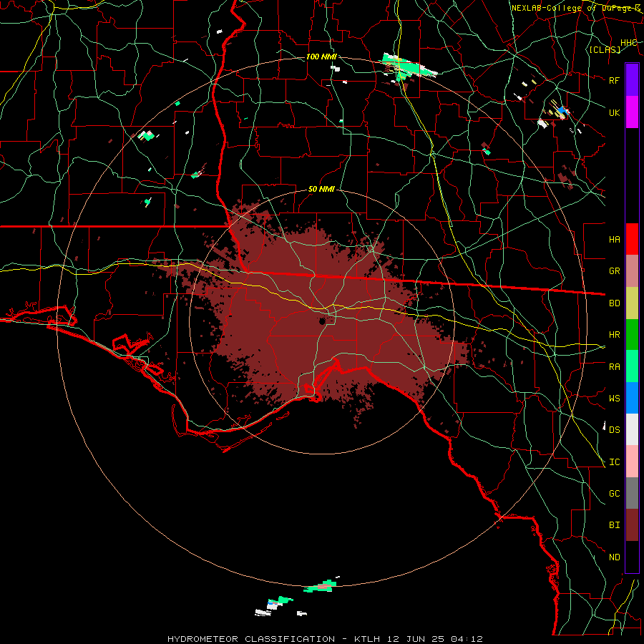
Task: Click the BI legend label
Action: (x=614, y=525)
